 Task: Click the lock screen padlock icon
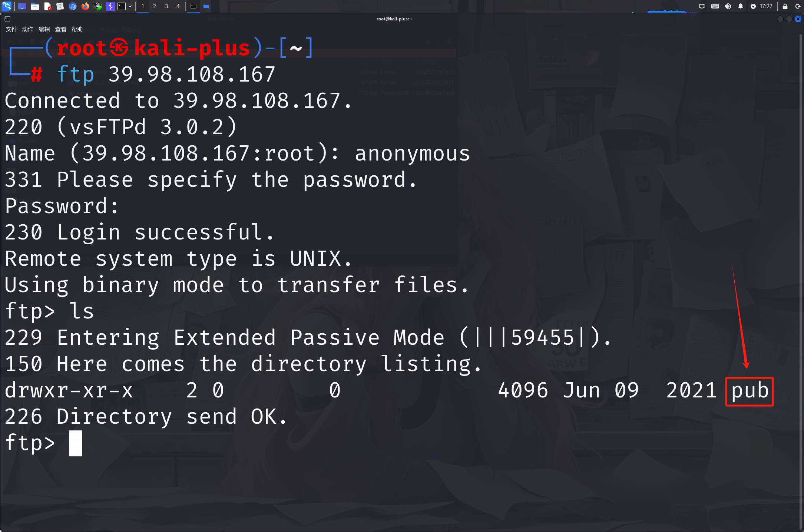point(785,6)
